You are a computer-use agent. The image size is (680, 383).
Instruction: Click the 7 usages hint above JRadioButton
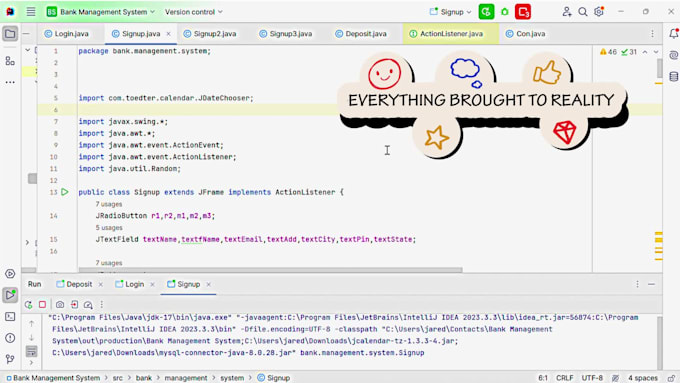108,204
